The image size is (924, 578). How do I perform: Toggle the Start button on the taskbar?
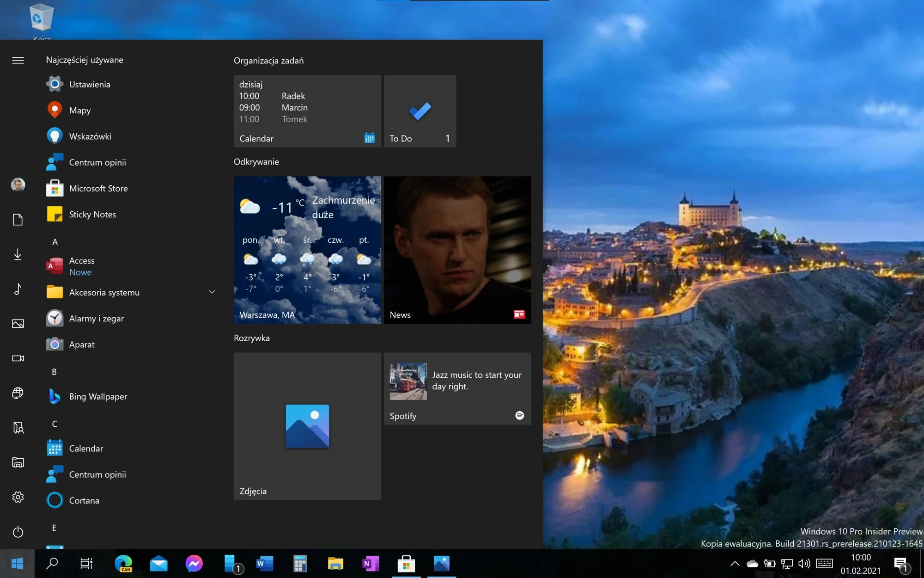(x=17, y=563)
